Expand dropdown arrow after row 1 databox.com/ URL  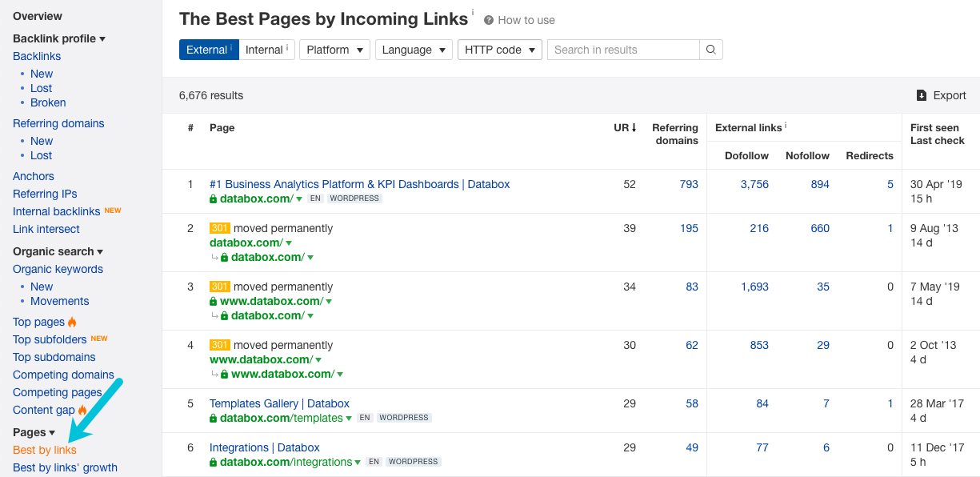pyautogui.click(x=299, y=198)
